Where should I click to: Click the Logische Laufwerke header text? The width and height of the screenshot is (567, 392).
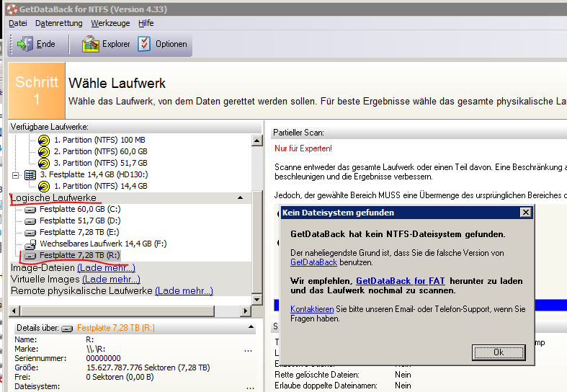53,198
